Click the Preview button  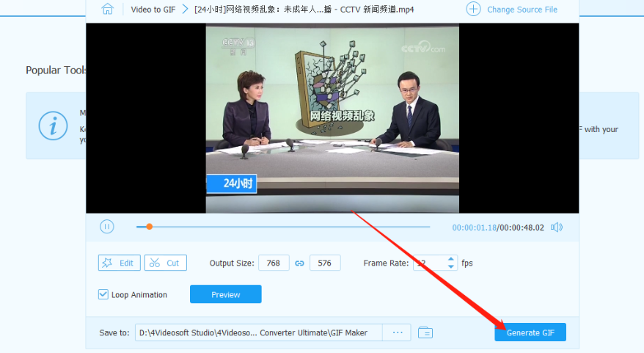tap(225, 294)
